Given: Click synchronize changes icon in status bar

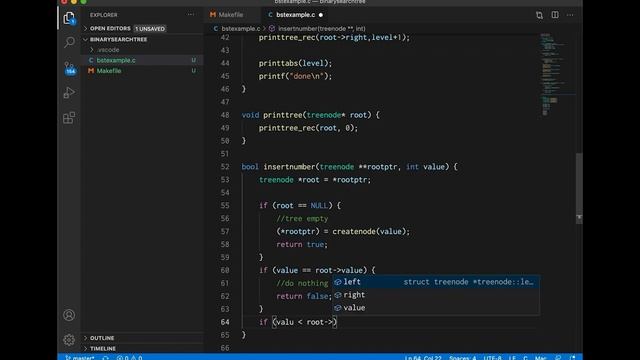Looking at the screenshot, I should pos(105,358).
